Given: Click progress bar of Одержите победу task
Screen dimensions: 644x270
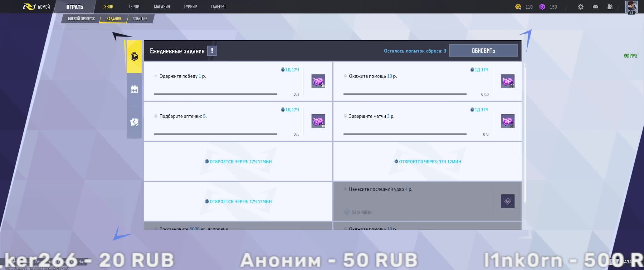Looking at the screenshot, I should point(215,94).
